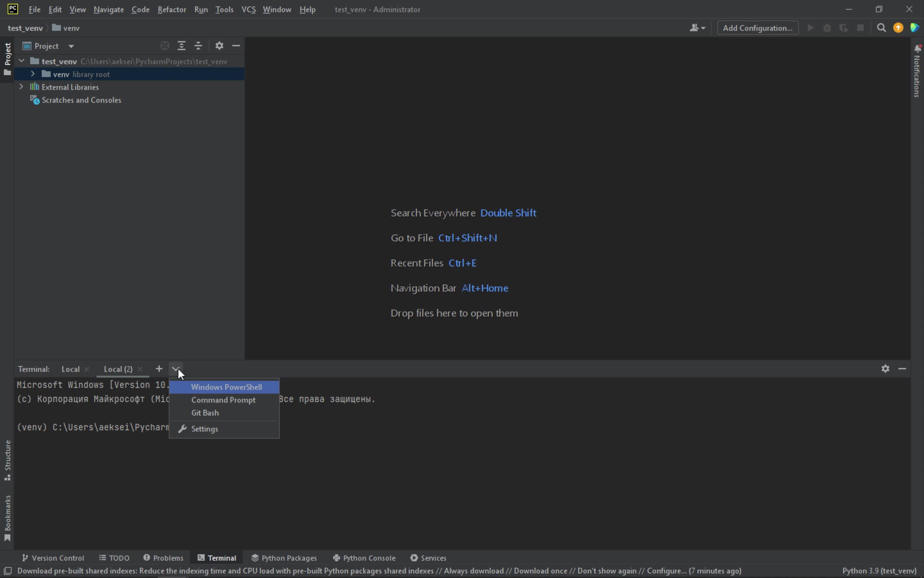The width and height of the screenshot is (924, 578).
Task: Choose Command Prompt from shell list
Action: pyautogui.click(x=224, y=400)
